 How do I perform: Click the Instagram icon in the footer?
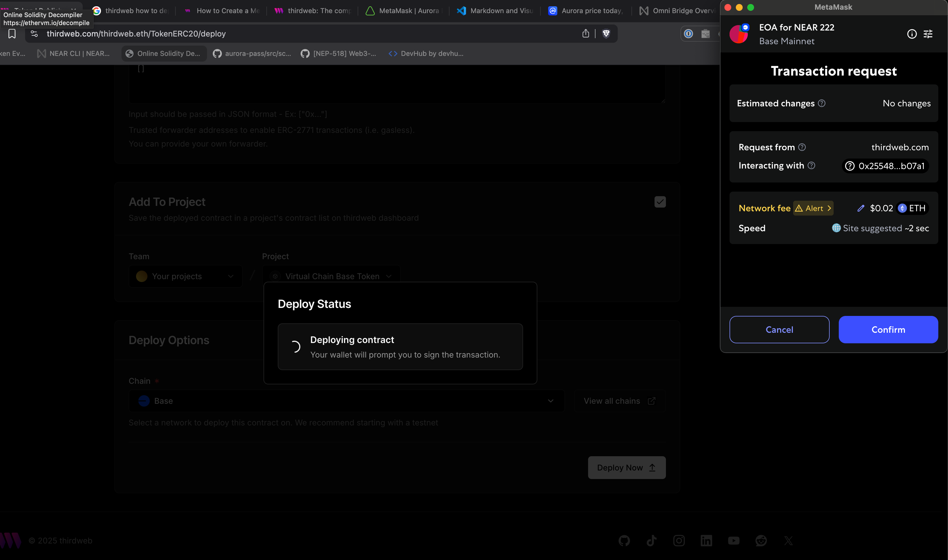coord(679,540)
